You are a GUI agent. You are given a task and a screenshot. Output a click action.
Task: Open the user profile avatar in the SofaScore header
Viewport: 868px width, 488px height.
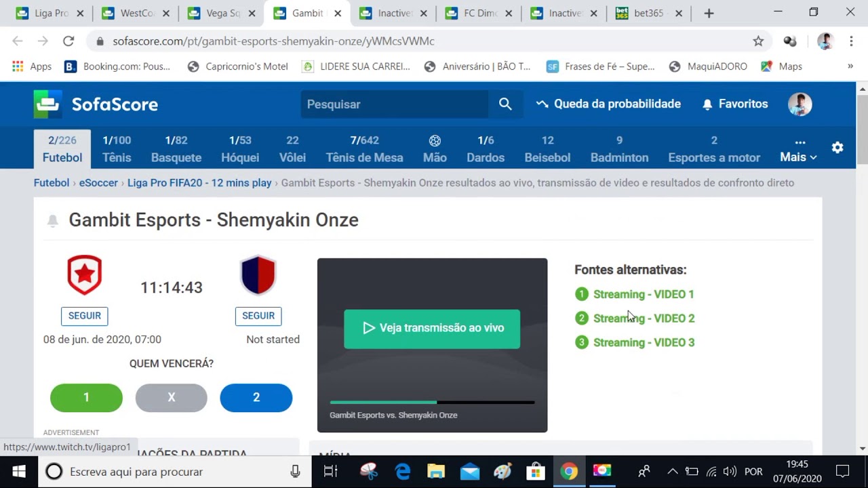point(800,104)
